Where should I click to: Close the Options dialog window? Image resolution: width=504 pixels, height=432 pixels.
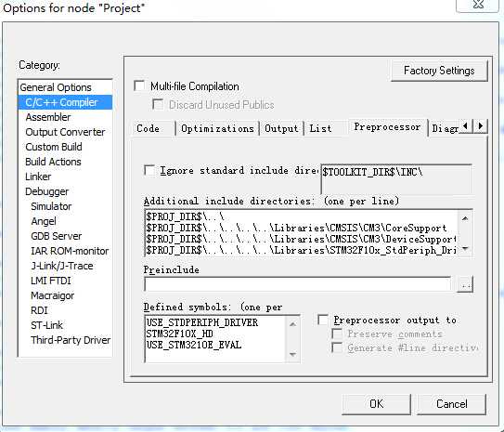click(x=478, y=5)
